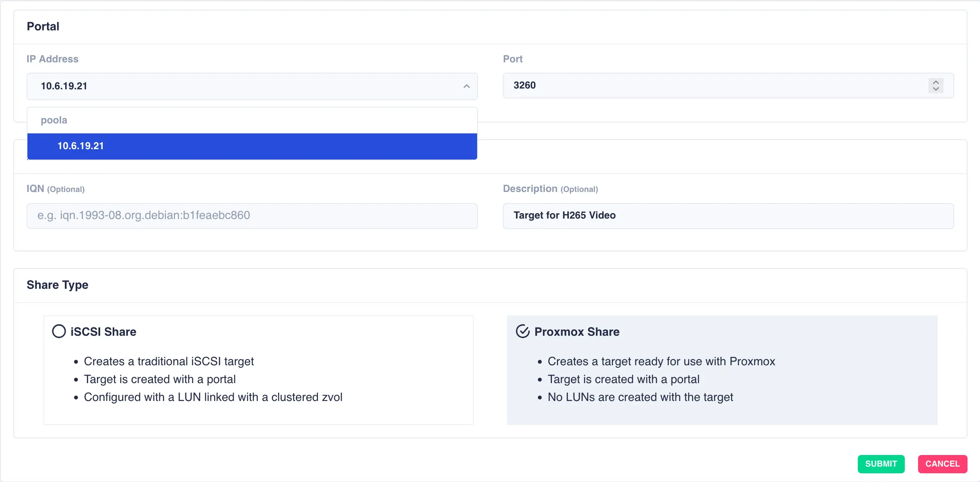The width and height of the screenshot is (980, 482).
Task: Click the Port input showing 3260
Action: tap(707, 86)
